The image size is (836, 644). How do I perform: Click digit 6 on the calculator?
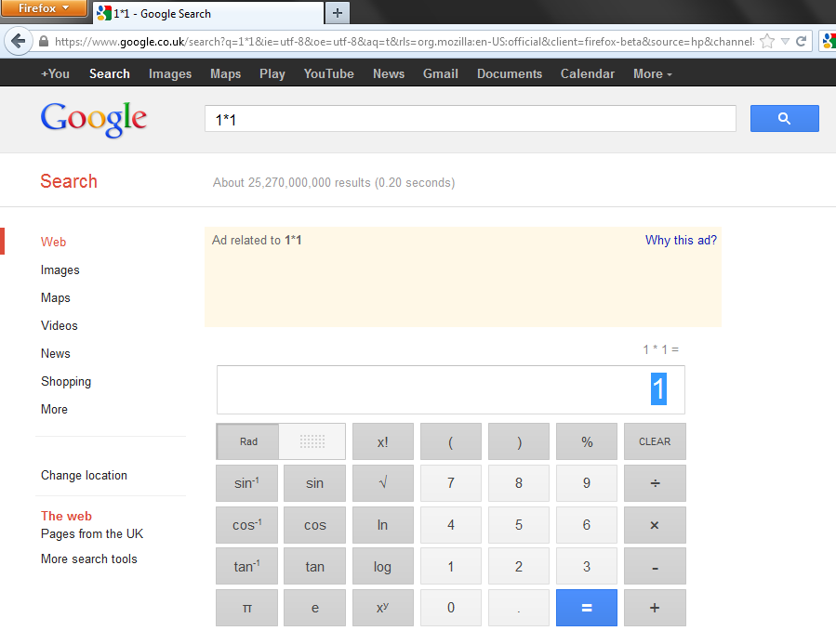click(x=587, y=525)
